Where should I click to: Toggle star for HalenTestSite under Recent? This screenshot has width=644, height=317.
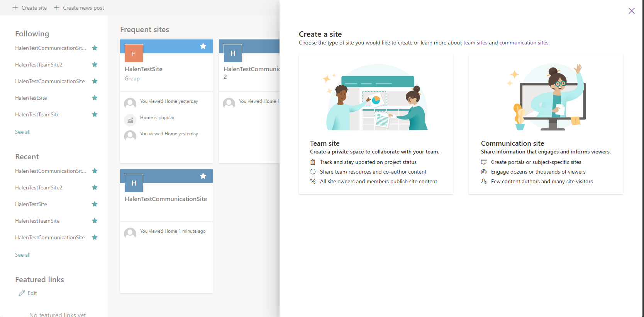tap(95, 204)
